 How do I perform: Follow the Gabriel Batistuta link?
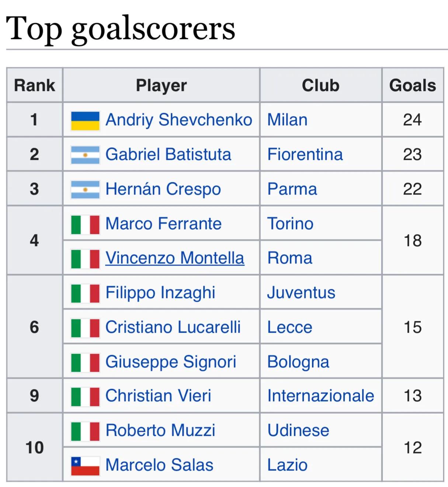tap(168, 154)
